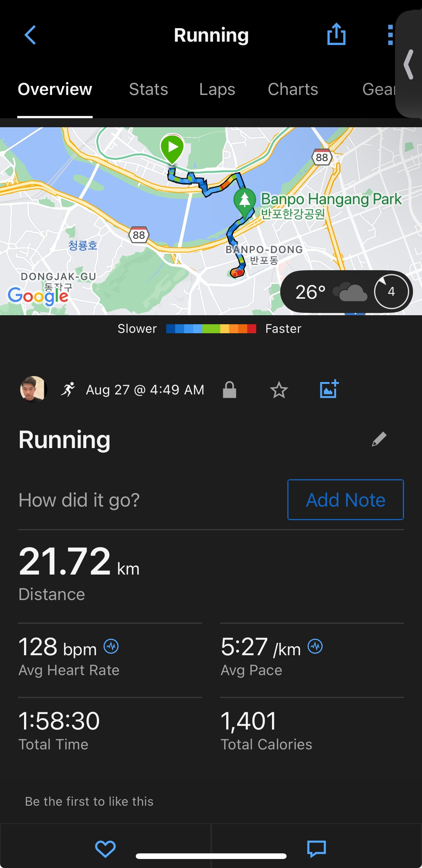The image size is (422, 868).
Task: Switch to the Laps tab
Action: click(217, 89)
